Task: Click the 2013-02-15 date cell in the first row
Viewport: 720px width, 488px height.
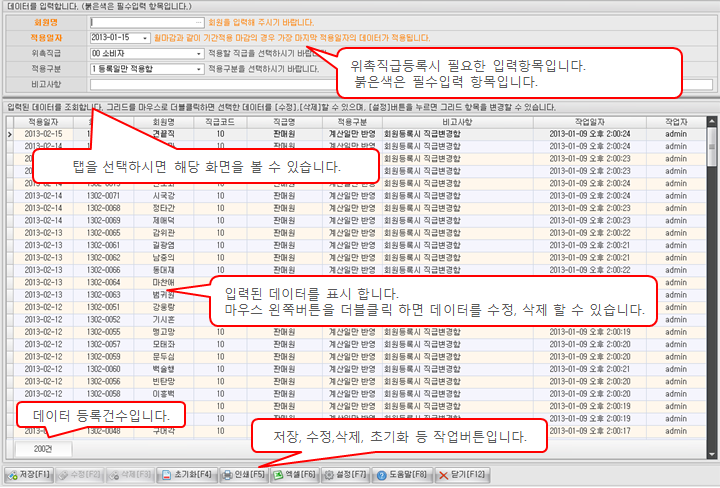Action: (x=43, y=134)
